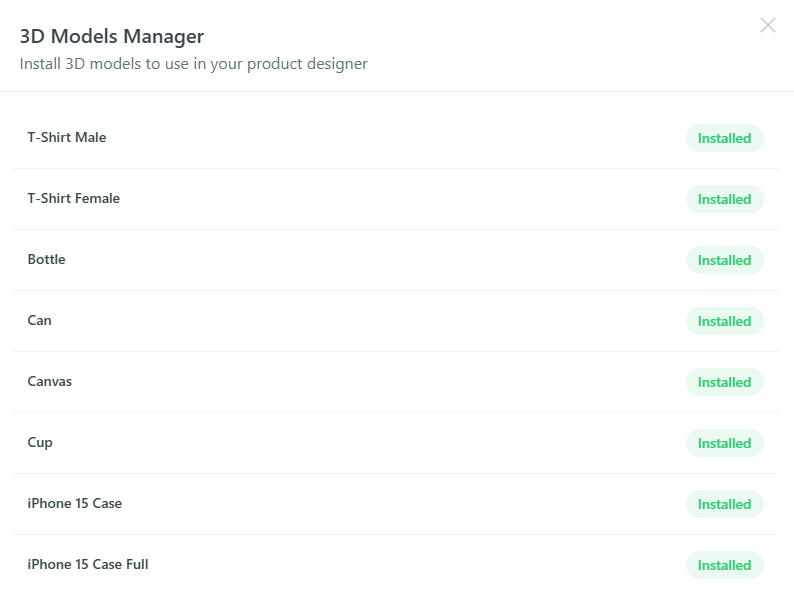
Task: Select the Can model name
Action: coord(39,320)
